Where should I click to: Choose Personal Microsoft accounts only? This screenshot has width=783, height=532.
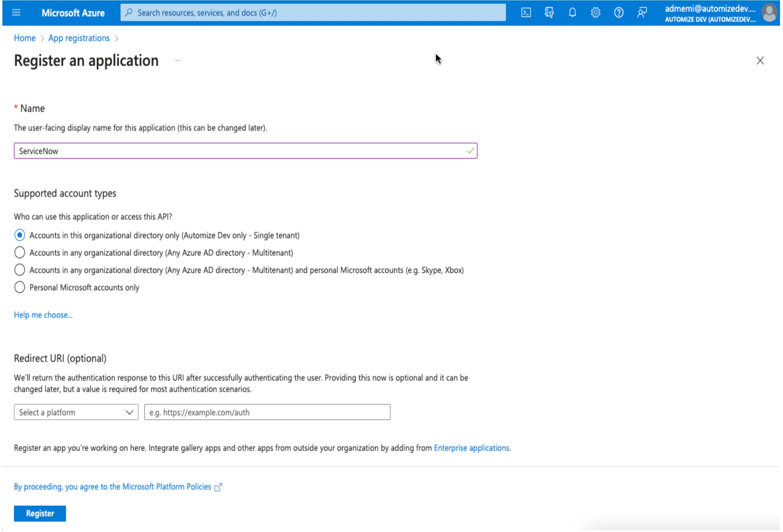19,287
